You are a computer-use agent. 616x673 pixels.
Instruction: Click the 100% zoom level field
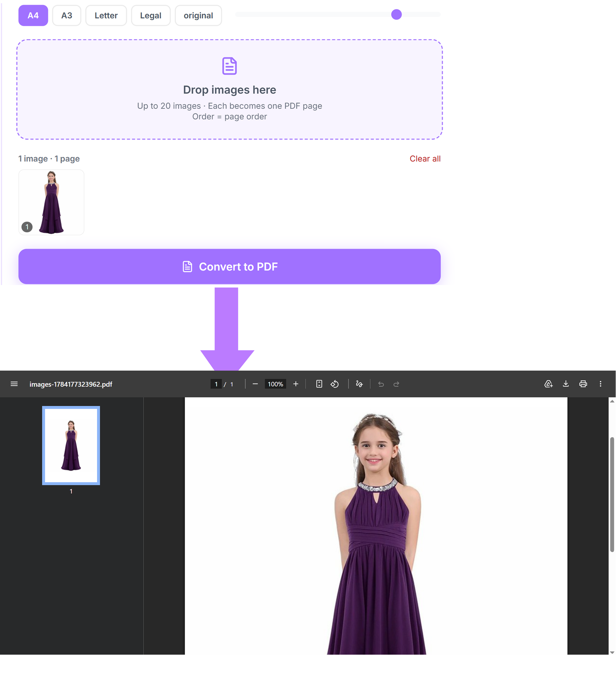coord(275,384)
